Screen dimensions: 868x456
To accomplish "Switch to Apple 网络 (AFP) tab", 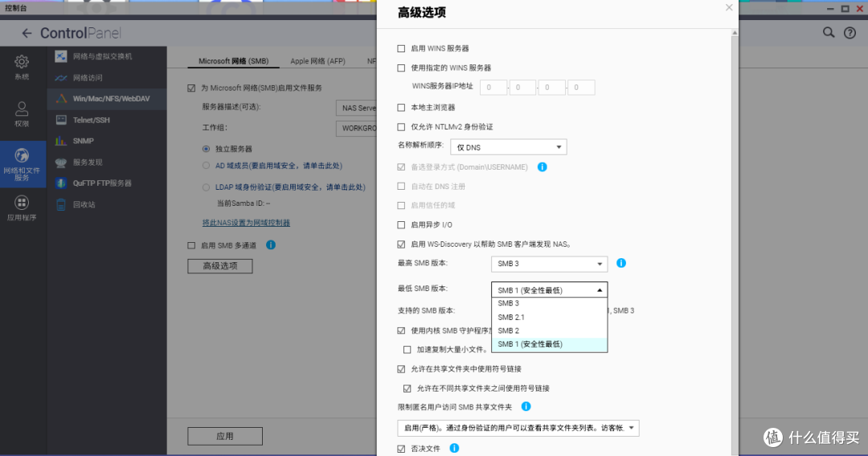I will coord(317,61).
